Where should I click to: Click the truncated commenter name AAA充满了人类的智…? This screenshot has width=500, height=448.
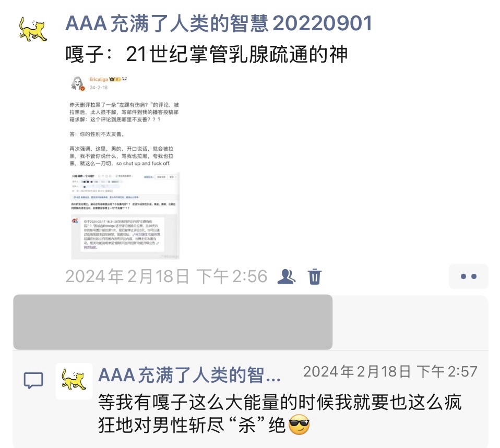coord(189,374)
